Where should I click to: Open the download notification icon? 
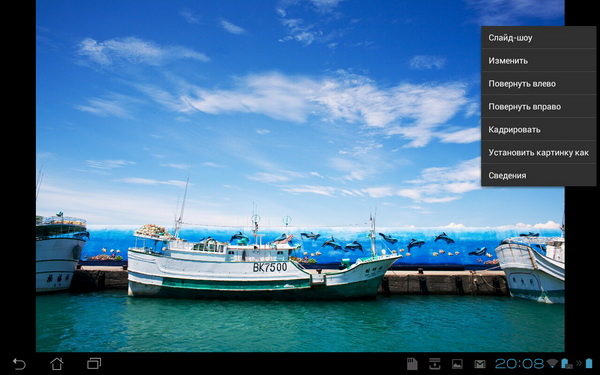pos(434,364)
